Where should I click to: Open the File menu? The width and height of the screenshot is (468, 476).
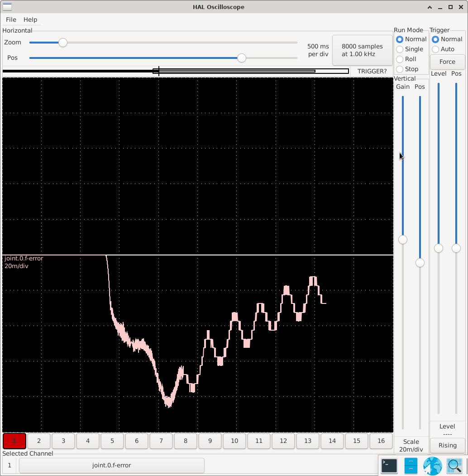coord(11,19)
